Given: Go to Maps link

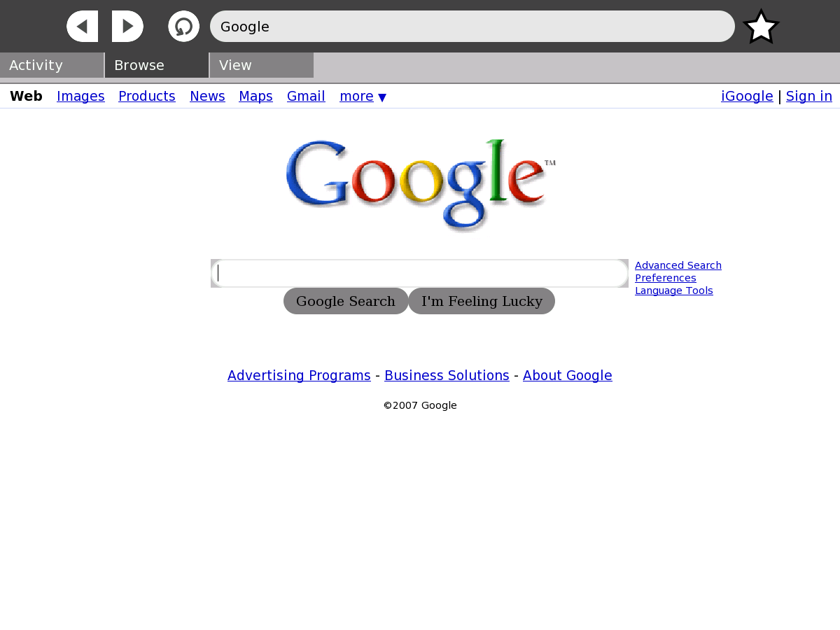Looking at the screenshot, I should pyautogui.click(x=255, y=96).
